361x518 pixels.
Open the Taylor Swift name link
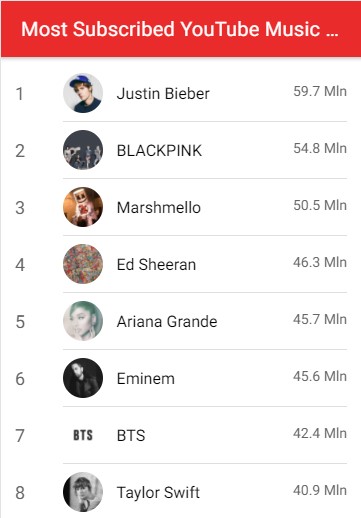[158, 493]
